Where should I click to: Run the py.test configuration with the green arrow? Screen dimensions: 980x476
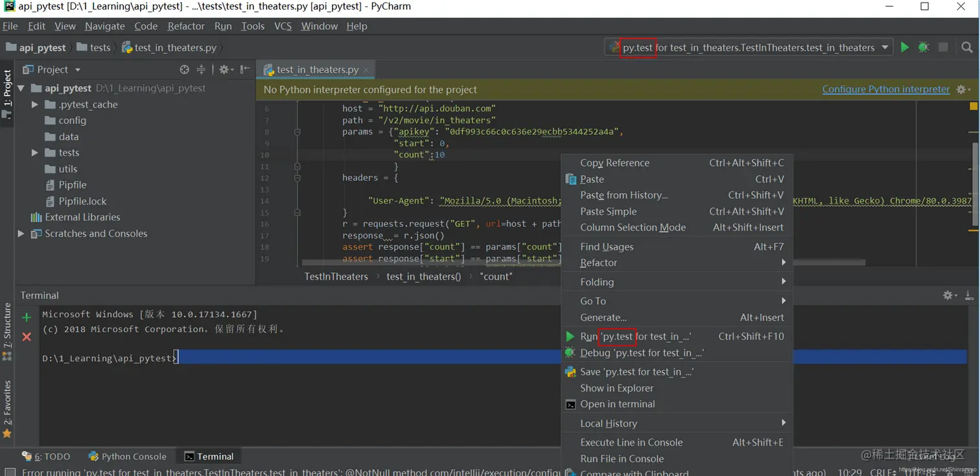click(x=905, y=47)
